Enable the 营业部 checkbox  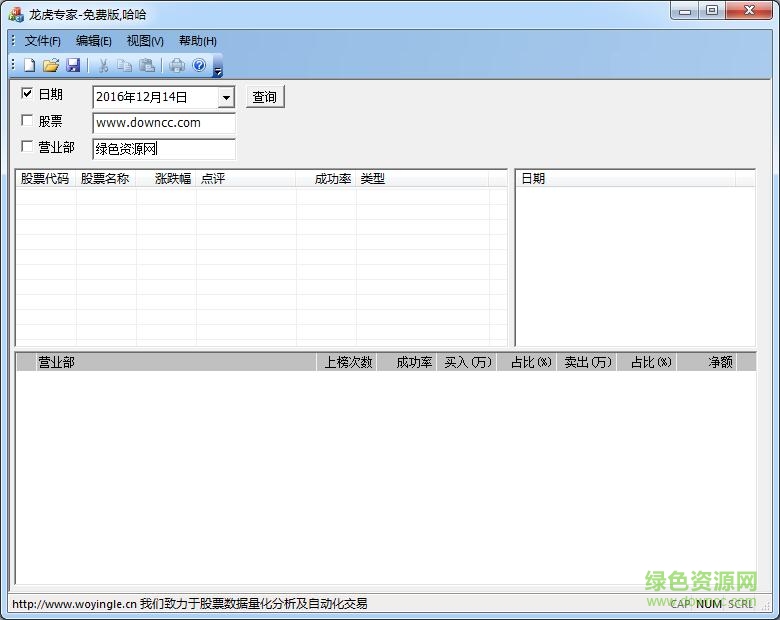[27, 146]
